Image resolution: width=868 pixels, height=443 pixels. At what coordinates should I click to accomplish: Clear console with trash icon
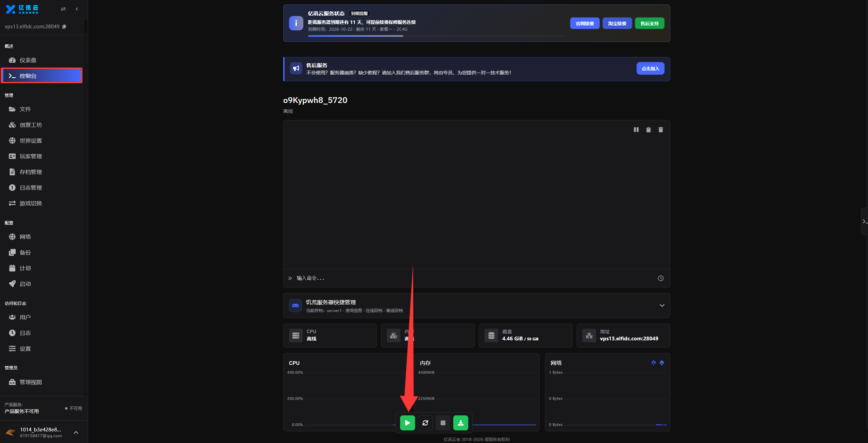pos(660,130)
